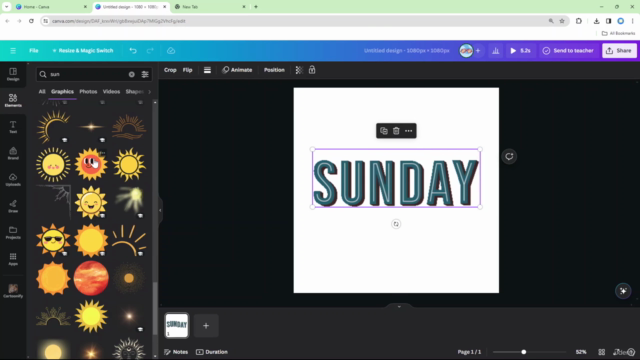This screenshot has height=360, width=640.
Task: Open the main hamburger menu
Action: (13, 51)
